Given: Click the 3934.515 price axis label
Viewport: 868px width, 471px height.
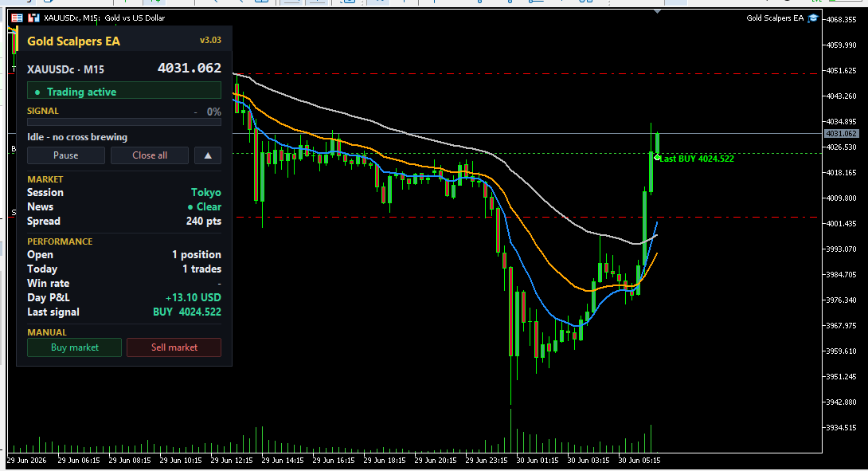Looking at the screenshot, I should click(842, 427).
